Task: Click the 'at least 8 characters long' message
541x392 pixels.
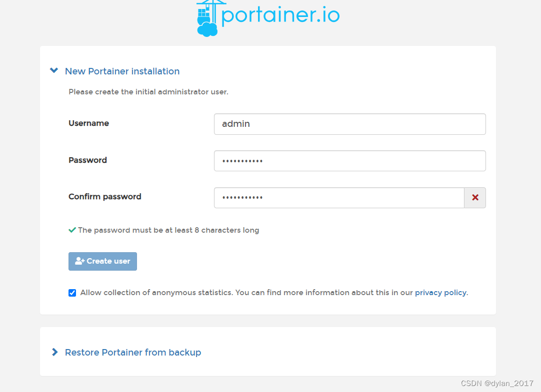Action: pos(168,230)
